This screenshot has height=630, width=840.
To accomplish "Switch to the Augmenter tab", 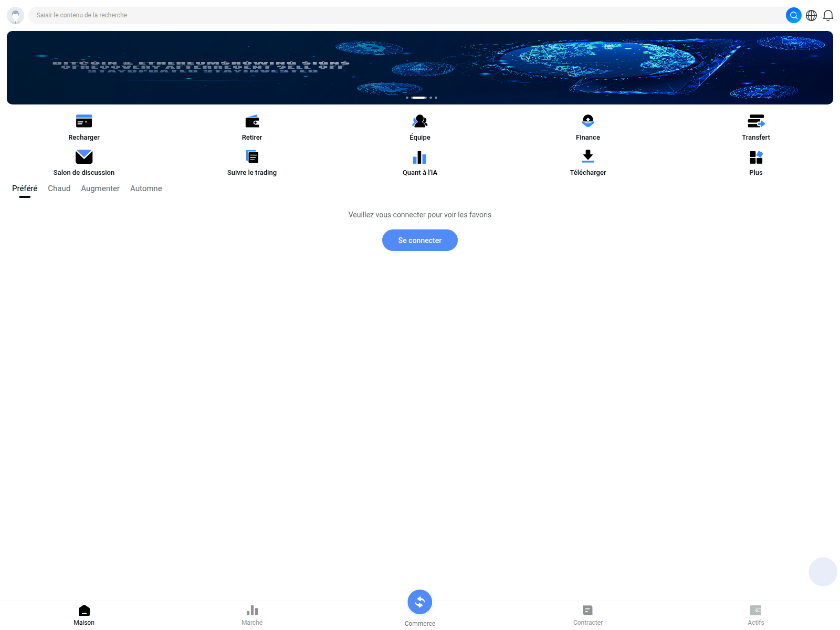I will pyautogui.click(x=100, y=188).
